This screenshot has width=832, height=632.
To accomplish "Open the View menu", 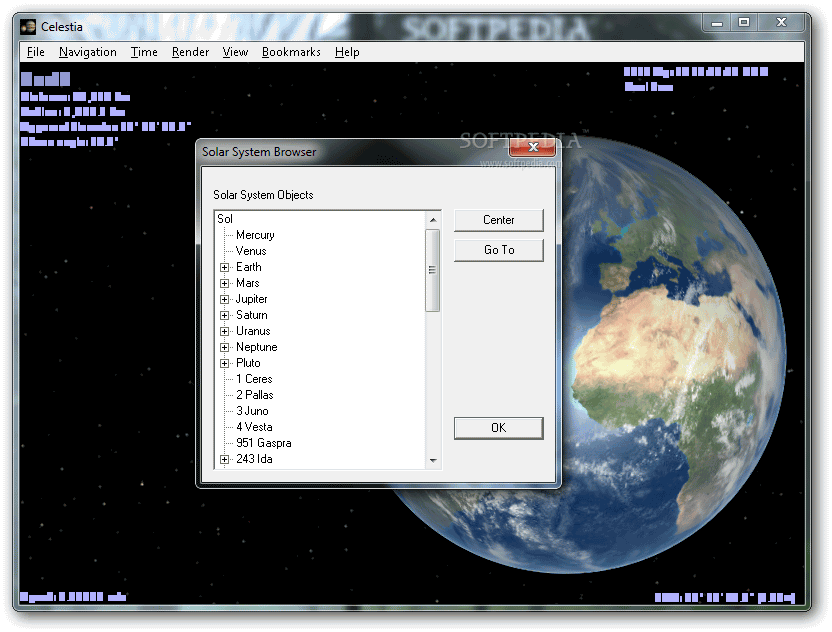I will click(x=235, y=52).
